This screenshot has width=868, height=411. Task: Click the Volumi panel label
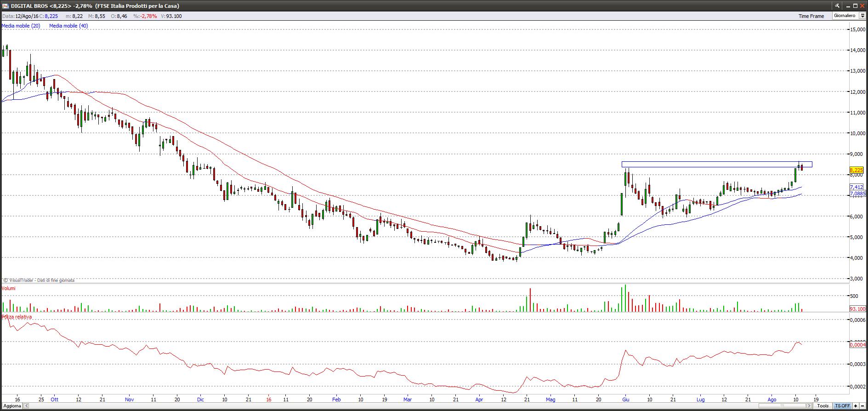[x=8, y=288]
